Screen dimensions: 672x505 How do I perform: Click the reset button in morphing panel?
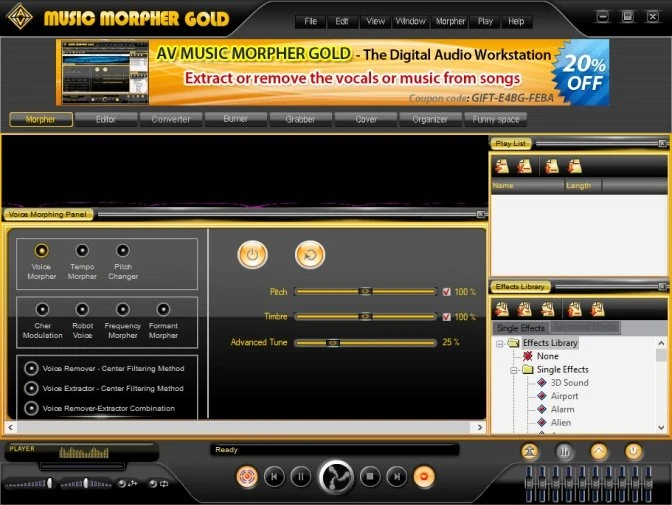pos(310,255)
